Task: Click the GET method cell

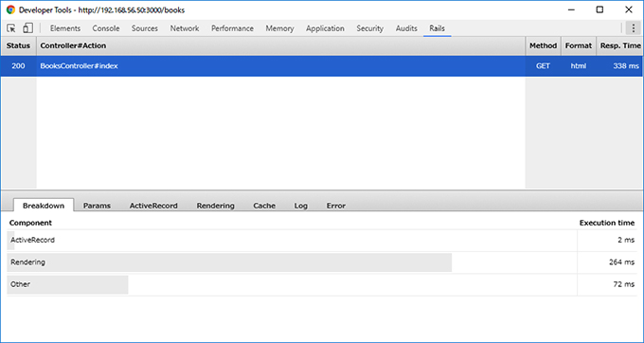Action: 543,65
